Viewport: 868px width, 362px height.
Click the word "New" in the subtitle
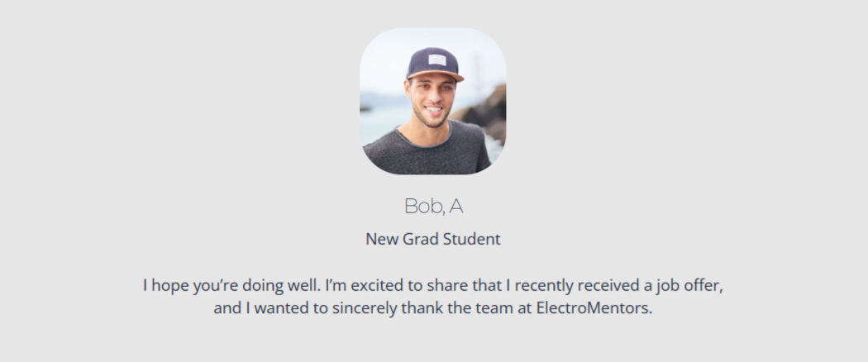click(x=382, y=240)
